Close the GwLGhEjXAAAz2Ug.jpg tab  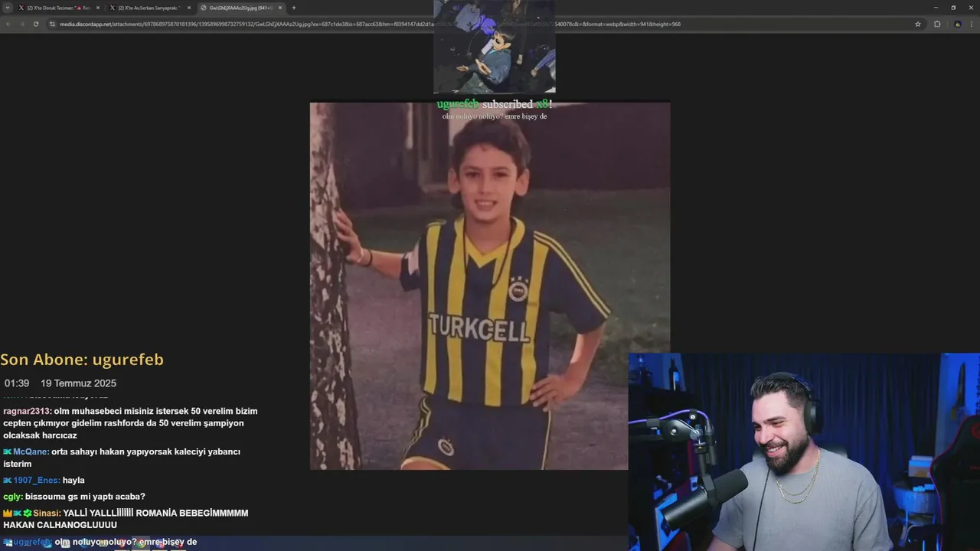pos(280,8)
